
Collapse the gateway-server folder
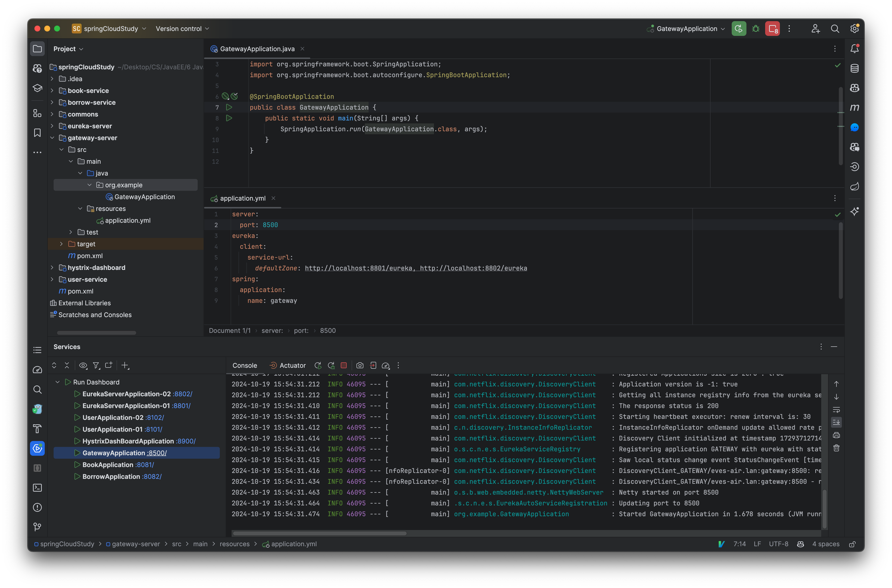coord(53,138)
